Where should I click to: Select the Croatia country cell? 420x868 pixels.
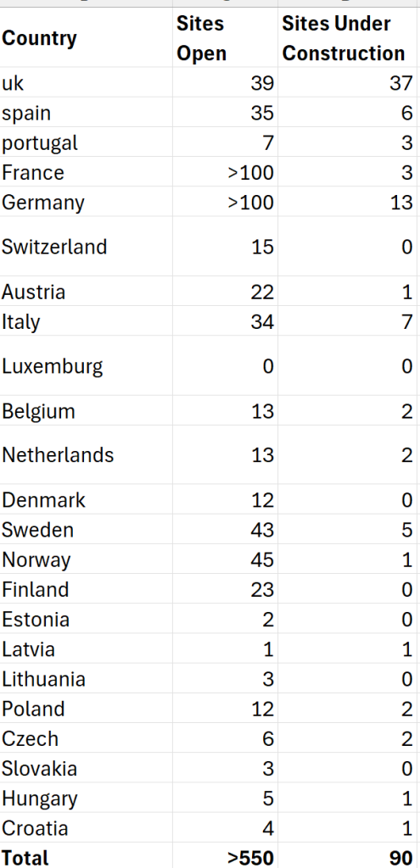click(x=86, y=828)
